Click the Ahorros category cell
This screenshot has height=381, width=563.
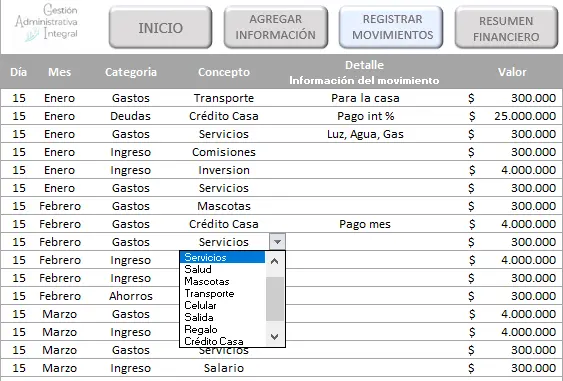tap(131, 296)
